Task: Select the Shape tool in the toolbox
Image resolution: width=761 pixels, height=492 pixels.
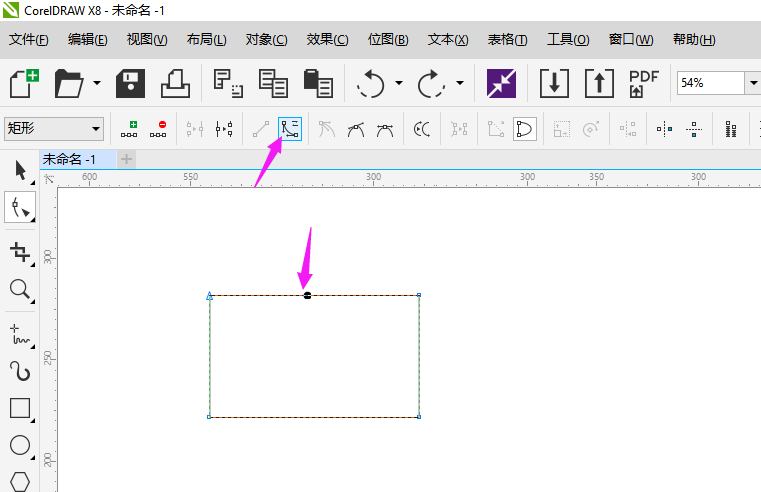Action: (20, 207)
